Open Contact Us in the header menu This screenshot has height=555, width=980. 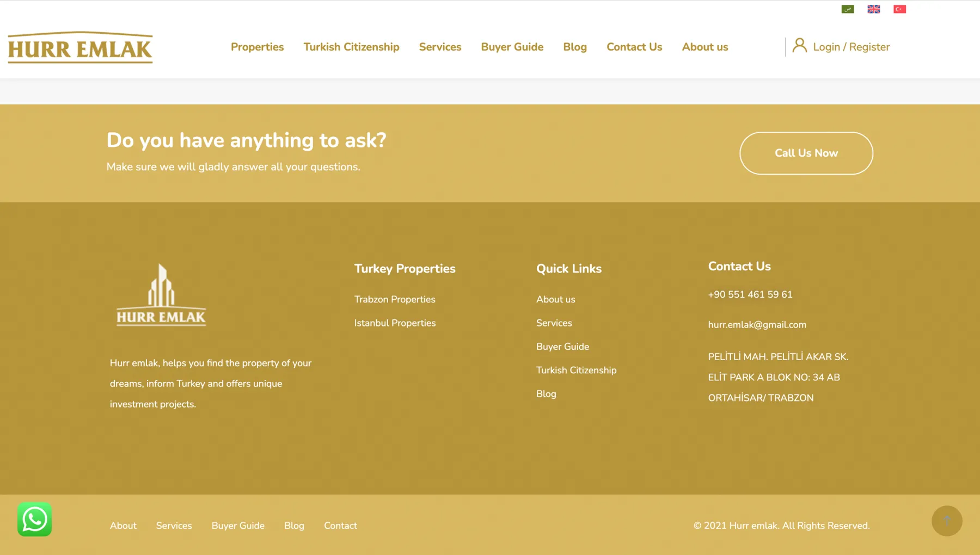coord(634,47)
